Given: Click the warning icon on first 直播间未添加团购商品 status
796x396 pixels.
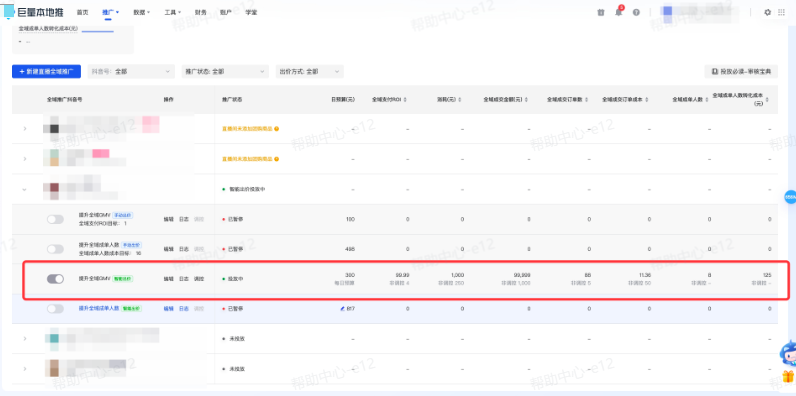Looking at the screenshot, I should (x=277, y=129).
